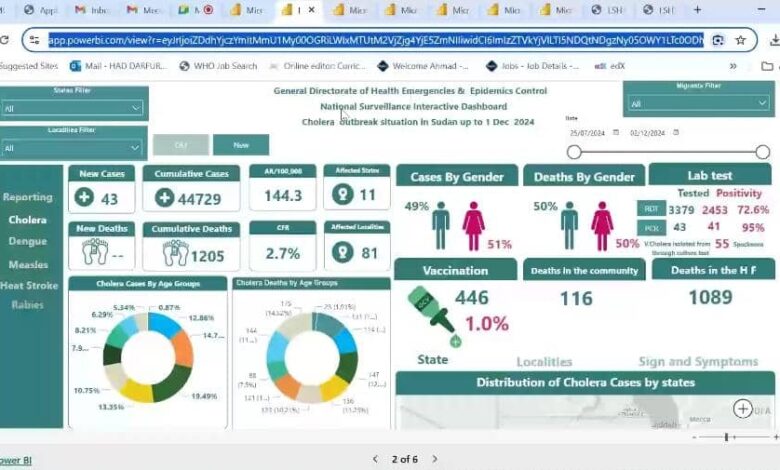Image resolution: width=780 pixels, height=470 pixels.
Task: Click the New Cases plus icon
Action: 85,197
